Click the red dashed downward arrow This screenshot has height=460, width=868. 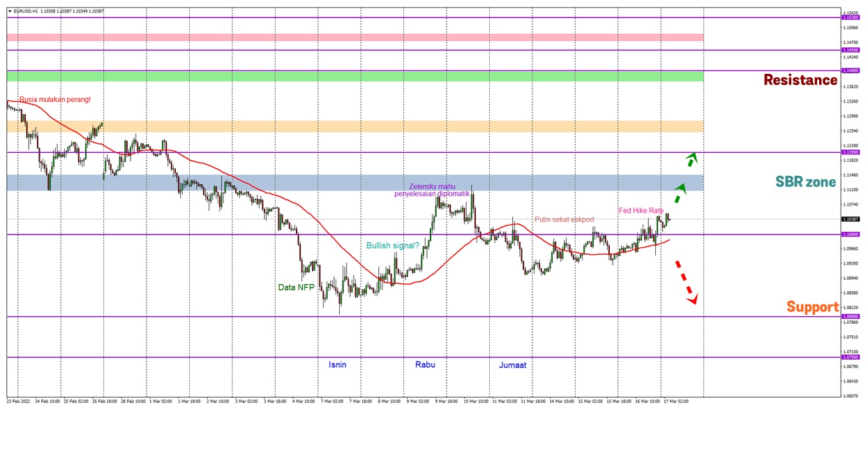(685, 282)
